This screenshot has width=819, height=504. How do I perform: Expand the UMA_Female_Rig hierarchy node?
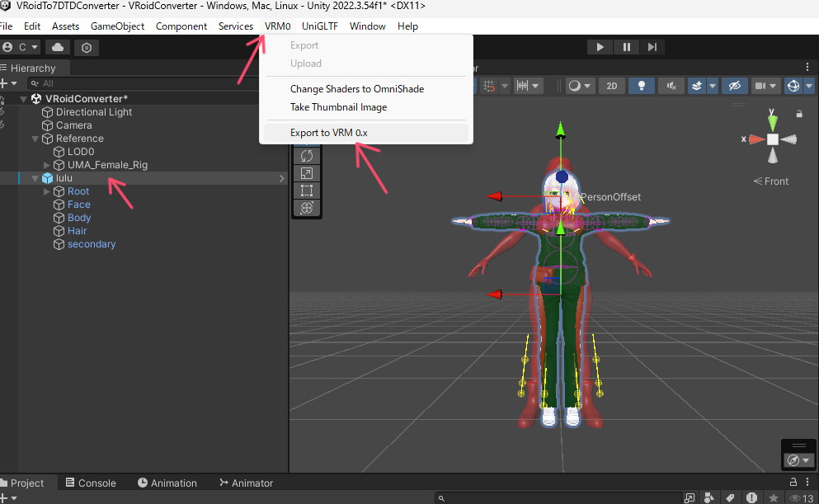(47, 165)
